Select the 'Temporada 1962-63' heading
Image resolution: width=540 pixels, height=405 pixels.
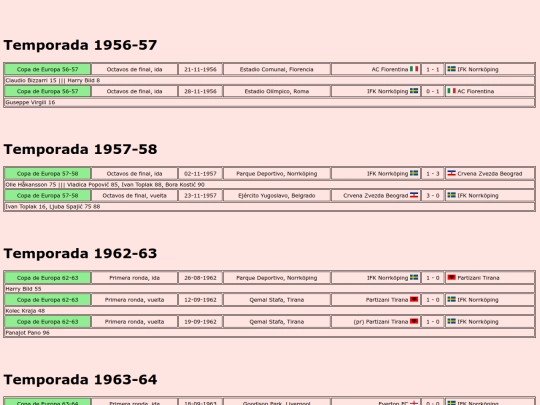80,254
